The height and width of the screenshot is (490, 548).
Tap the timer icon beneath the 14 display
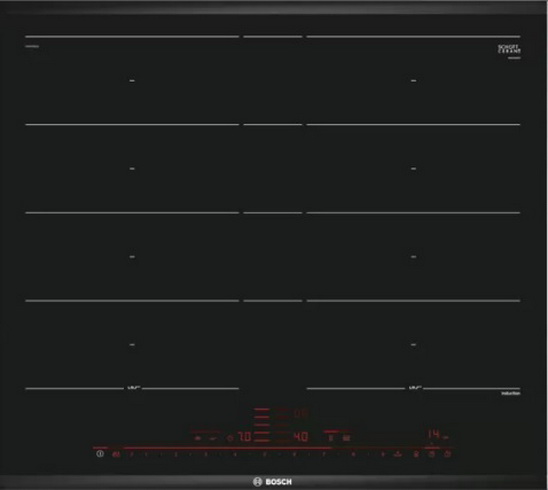432,454
